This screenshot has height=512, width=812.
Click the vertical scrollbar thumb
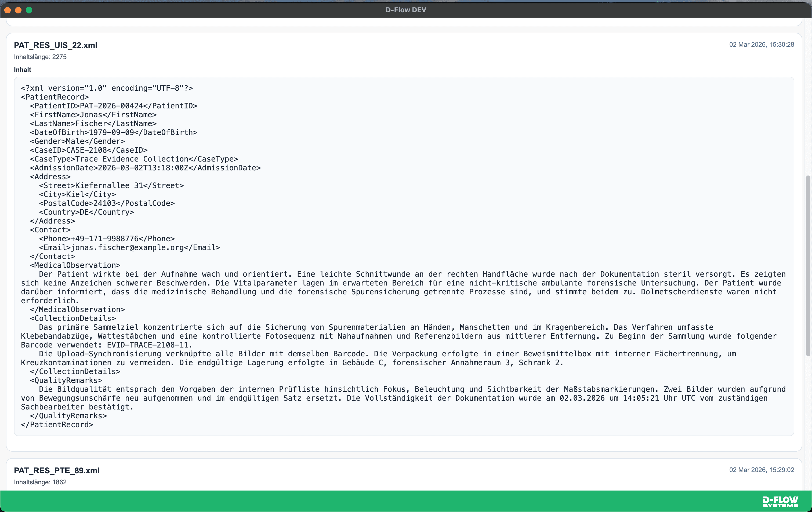coord(808,266)
